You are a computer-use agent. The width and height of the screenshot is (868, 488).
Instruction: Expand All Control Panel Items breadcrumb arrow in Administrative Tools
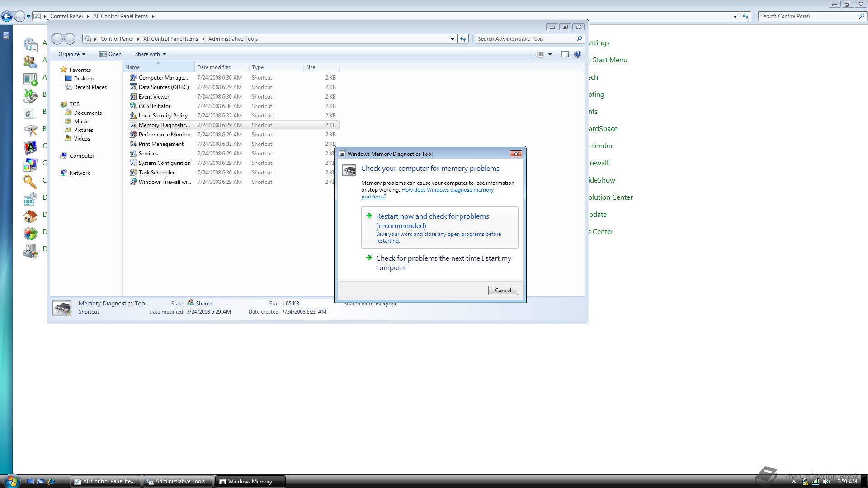pos(203,39)
